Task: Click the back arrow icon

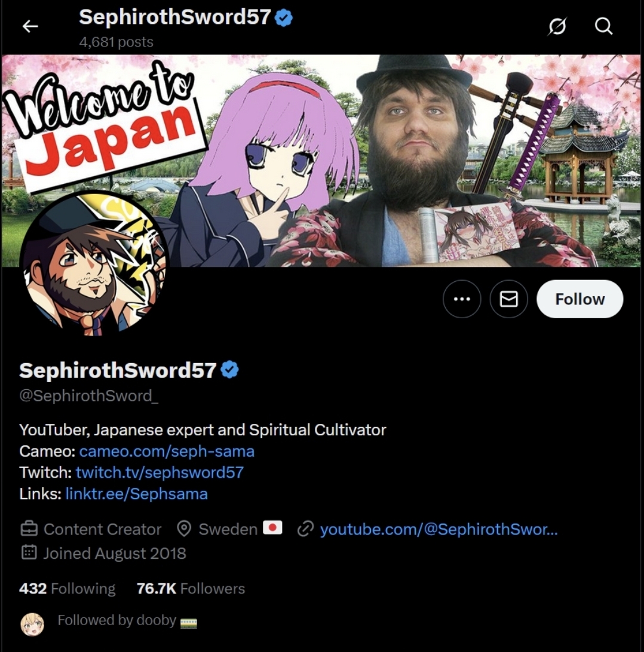Action: (30, 26)
